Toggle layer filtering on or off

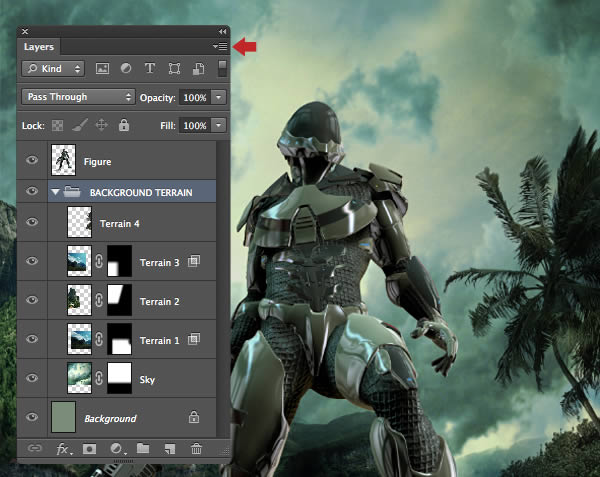(x=222, y=68)
